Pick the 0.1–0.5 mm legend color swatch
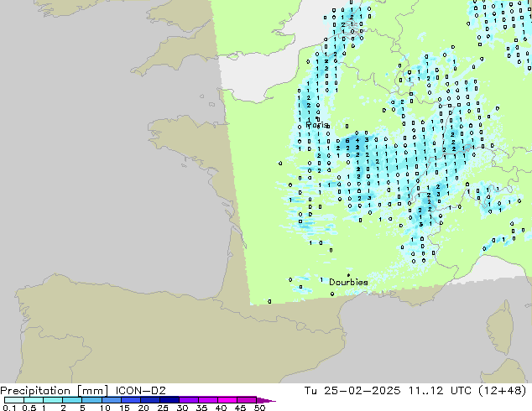The image size is (532, 411). click(14, 400)
